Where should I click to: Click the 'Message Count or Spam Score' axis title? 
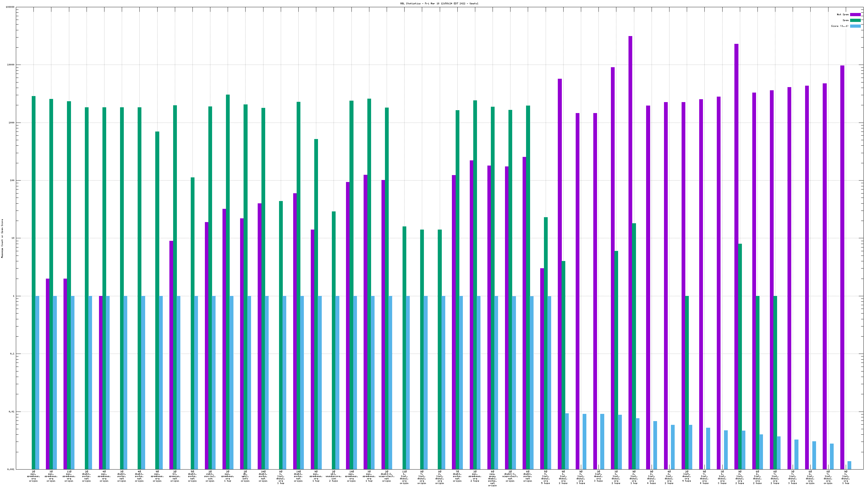2,238
